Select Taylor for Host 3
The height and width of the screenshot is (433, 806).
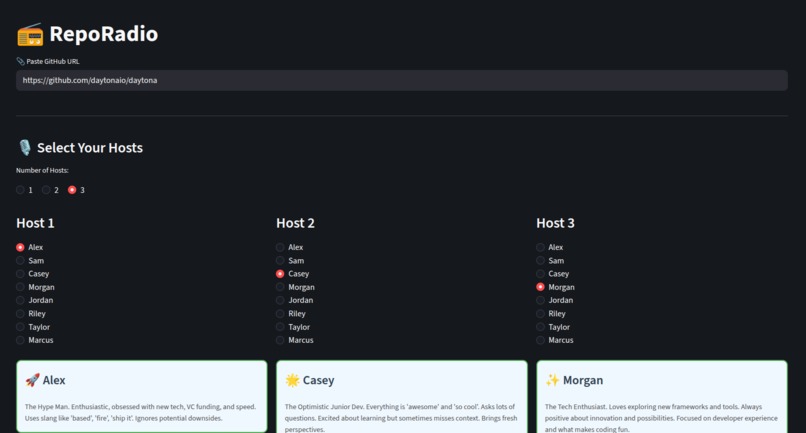553,327
